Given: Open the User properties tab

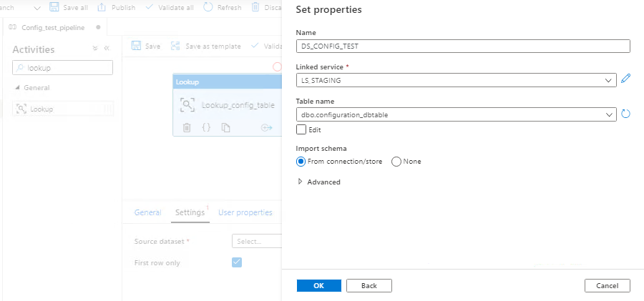Looking at the screenshot, I should click(x=245, y=212).
